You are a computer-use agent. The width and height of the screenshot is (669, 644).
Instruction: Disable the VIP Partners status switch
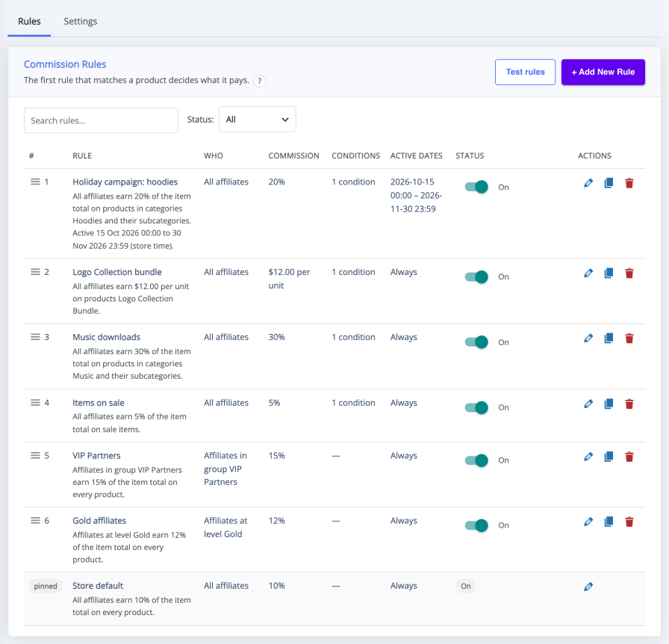click(x=476, y=460)
